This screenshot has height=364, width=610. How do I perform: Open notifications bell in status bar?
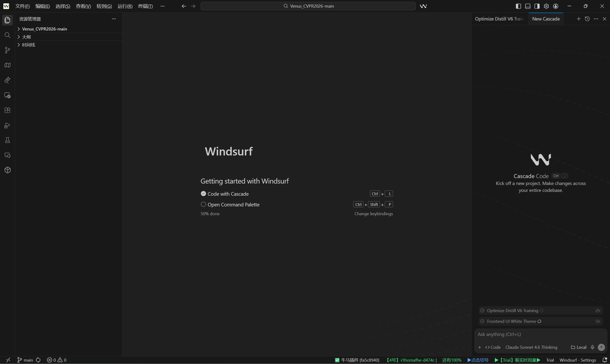605,360
